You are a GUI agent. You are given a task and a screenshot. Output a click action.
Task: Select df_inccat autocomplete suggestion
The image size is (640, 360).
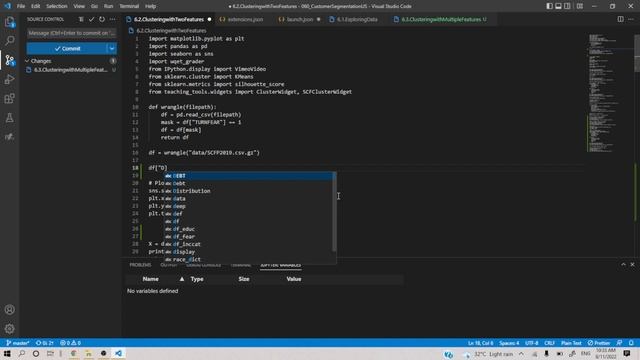pyautogui.click(x=250, y=244)
